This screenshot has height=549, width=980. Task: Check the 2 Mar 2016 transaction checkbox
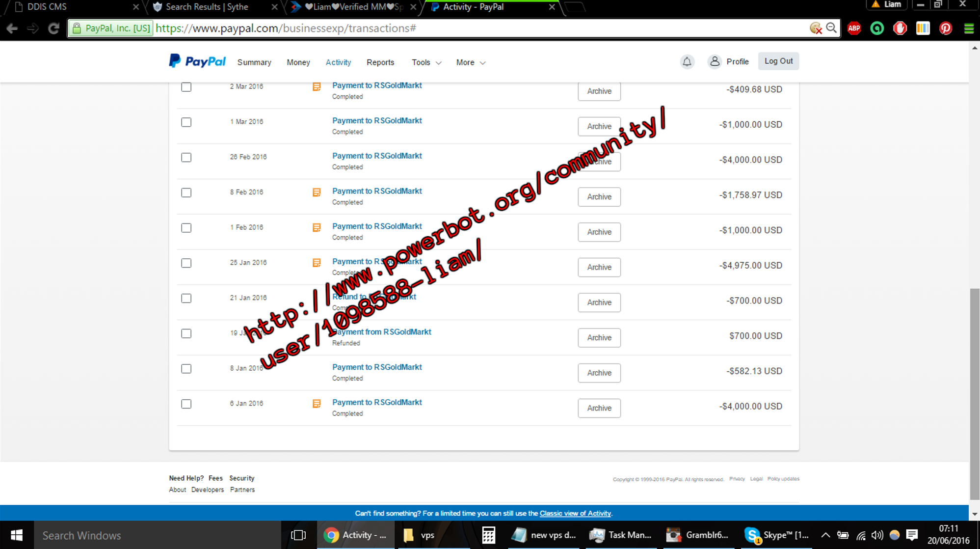pos(186,87)
